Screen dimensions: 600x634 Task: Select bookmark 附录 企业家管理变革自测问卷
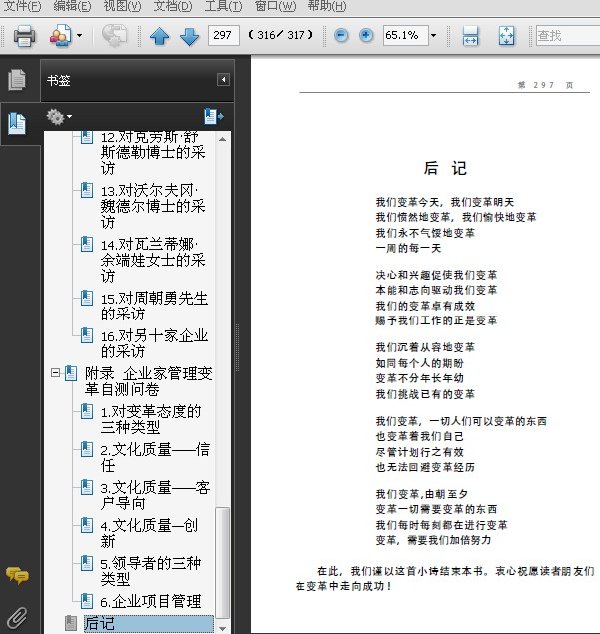[148, 381]
